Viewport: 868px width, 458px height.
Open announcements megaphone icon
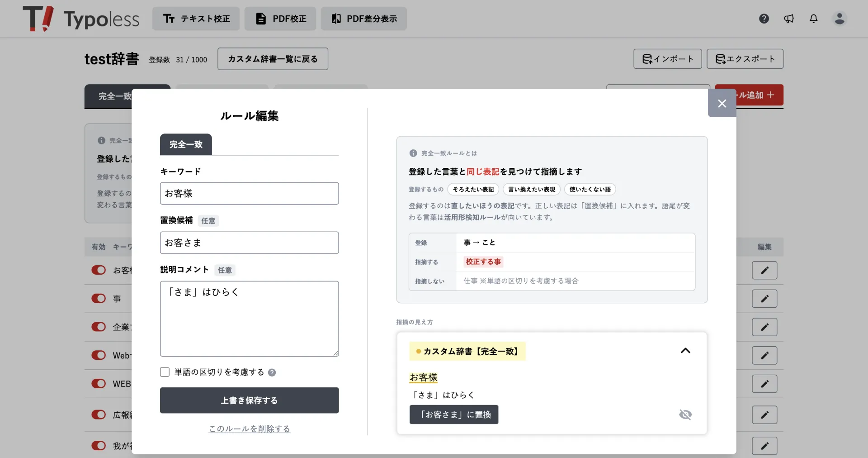789,19
